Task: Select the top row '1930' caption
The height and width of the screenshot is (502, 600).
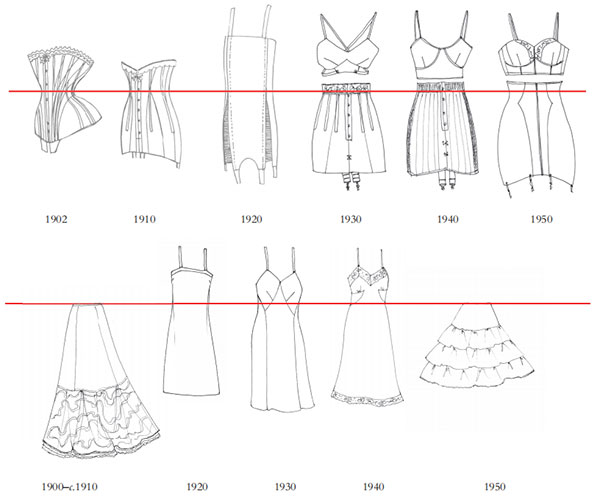Action: [x=351, y=219]
